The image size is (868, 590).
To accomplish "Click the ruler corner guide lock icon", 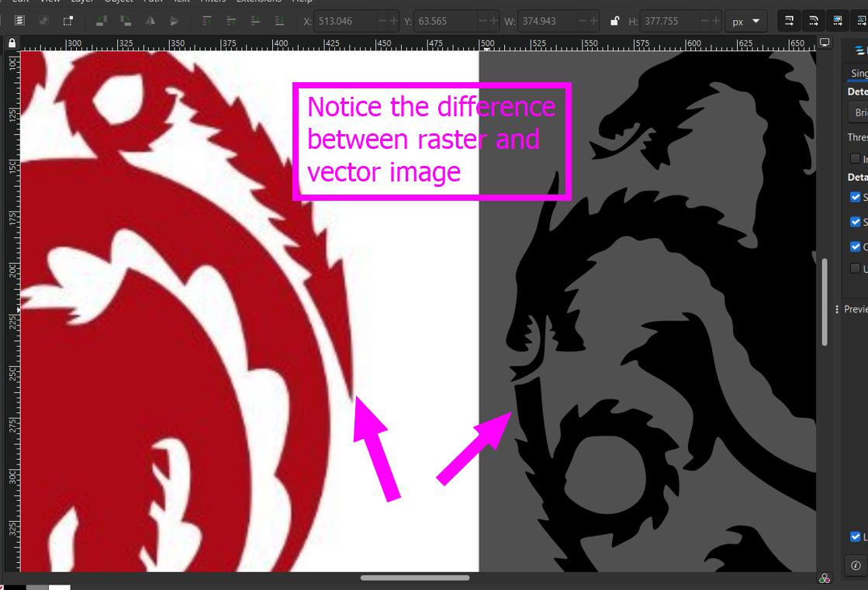I will pos(12,43).
